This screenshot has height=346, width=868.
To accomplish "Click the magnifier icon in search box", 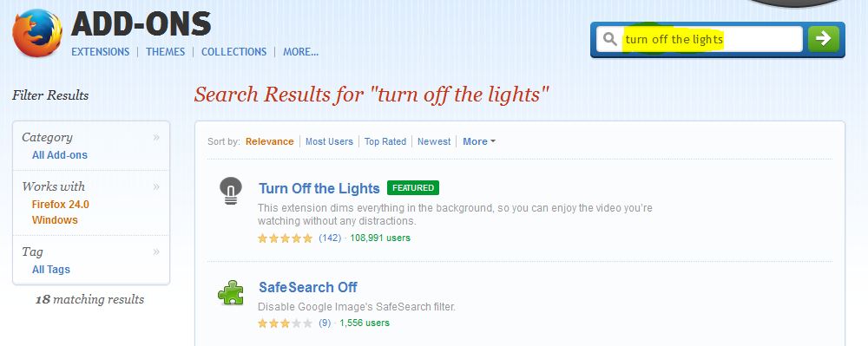I will (609, 39).
